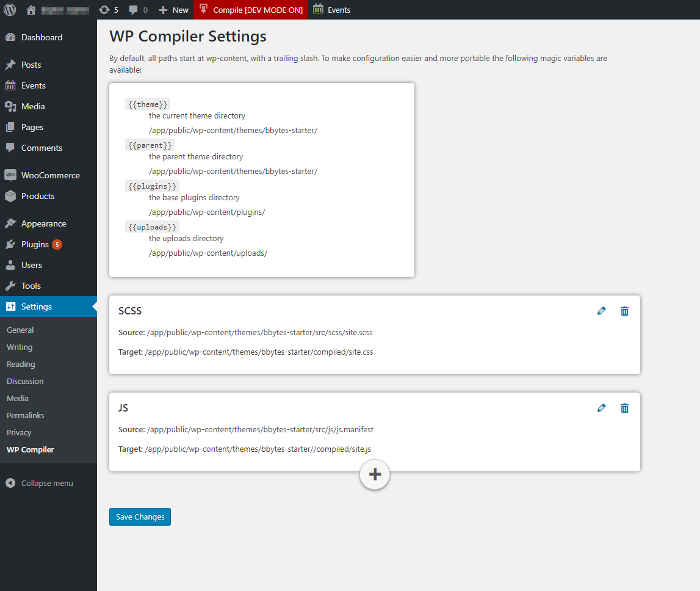This screenshot has height=591, width=700.
Task: Click the Posts pushpin icon
Action: 10,65
